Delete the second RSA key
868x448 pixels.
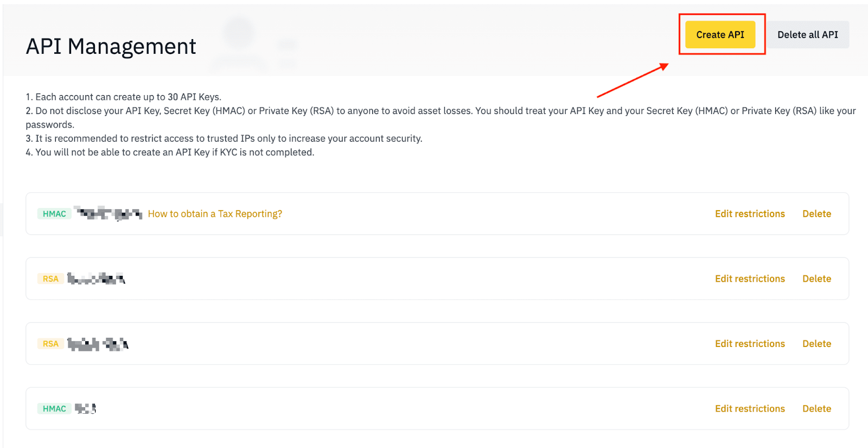[x=816, y=344]
